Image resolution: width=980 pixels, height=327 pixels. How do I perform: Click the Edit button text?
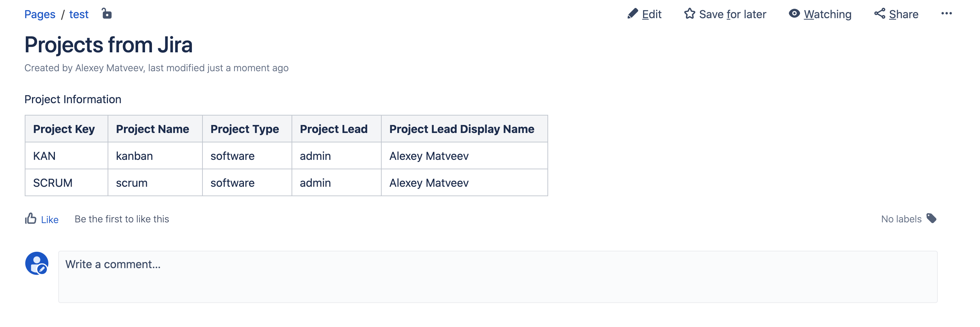point(652,15)
